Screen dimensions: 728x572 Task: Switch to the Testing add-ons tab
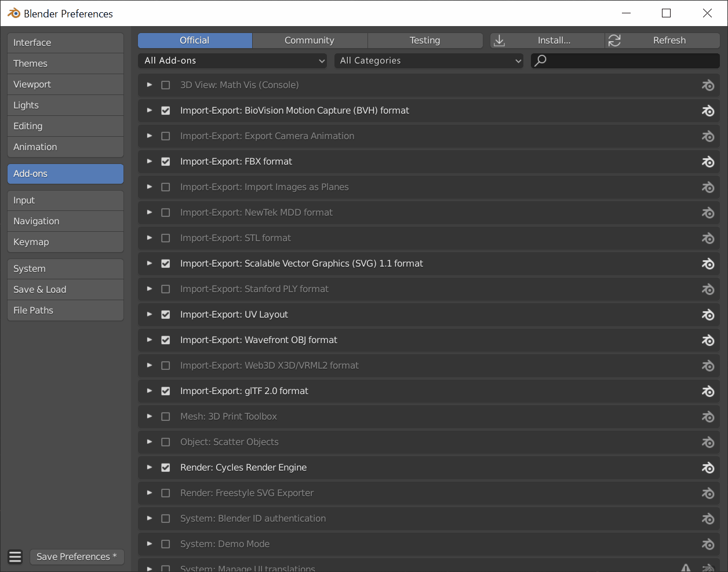coord(425,41)
